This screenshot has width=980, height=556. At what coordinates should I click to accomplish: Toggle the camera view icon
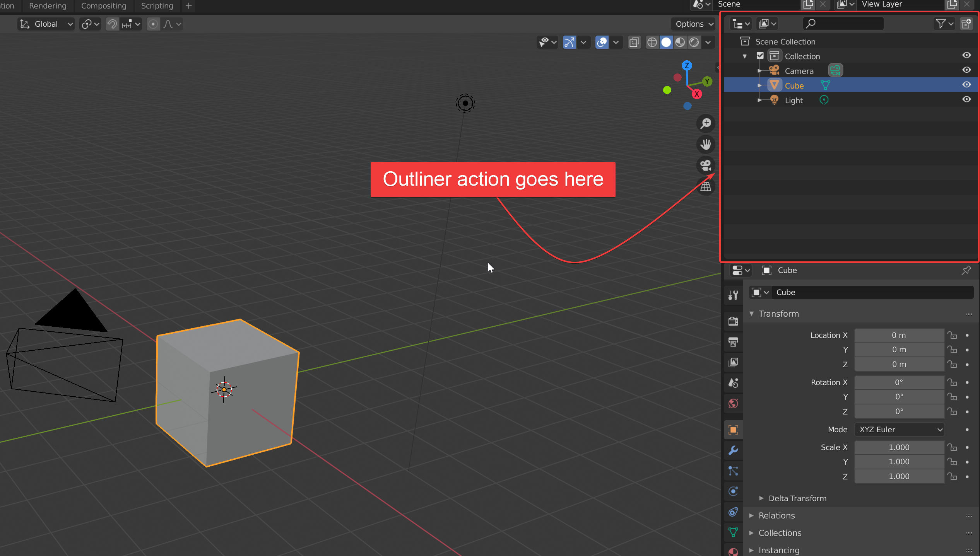706,165
